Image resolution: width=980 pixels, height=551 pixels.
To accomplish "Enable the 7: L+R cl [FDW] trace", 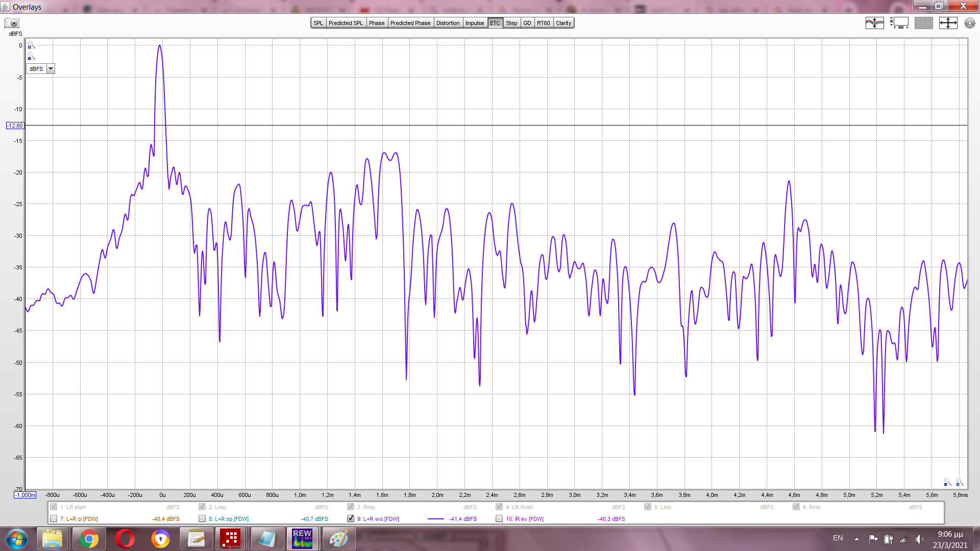I will pyautogui.click(x=54, y=518).
